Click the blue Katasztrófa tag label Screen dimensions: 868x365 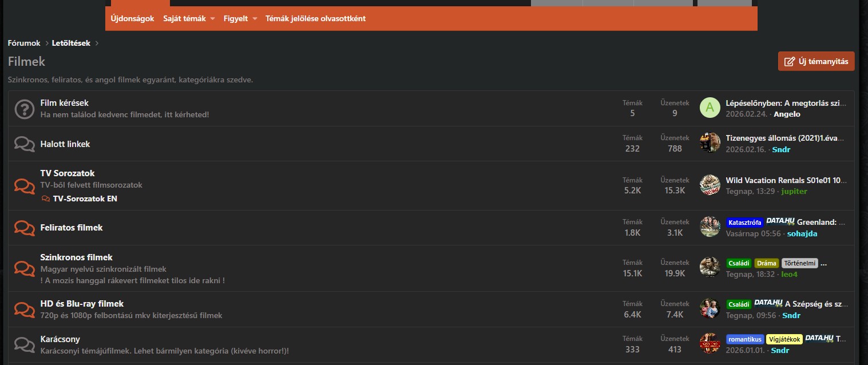pyautogui.click(x=744, y=223)
